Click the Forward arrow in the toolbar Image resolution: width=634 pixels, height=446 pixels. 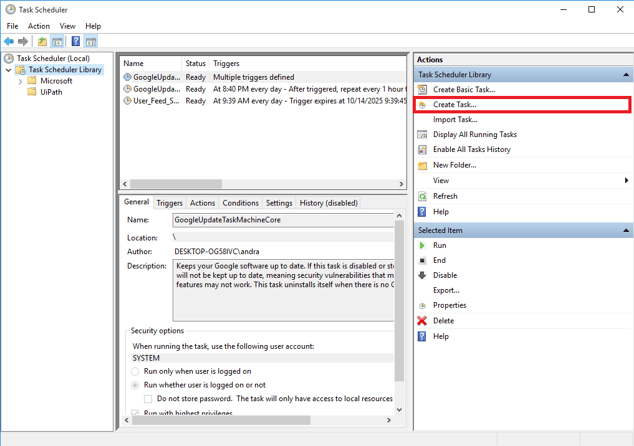[x=23, y=41]
